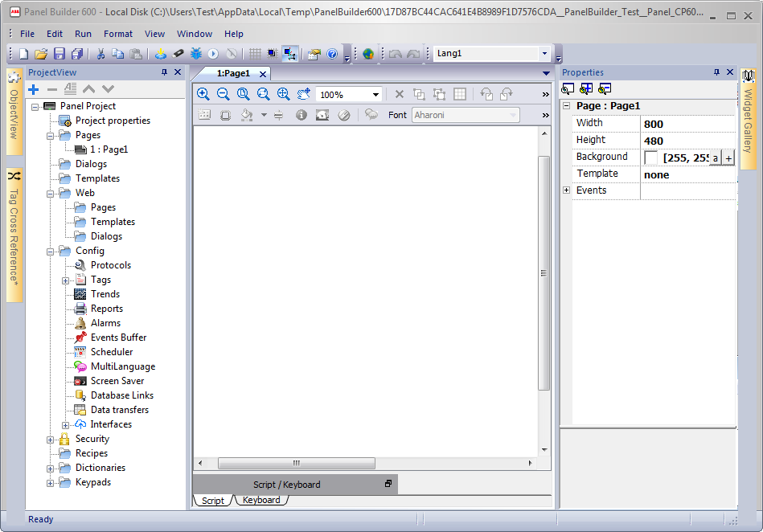Toggle auto-hide pin on ProjectView panel

[x=165, y=72]
